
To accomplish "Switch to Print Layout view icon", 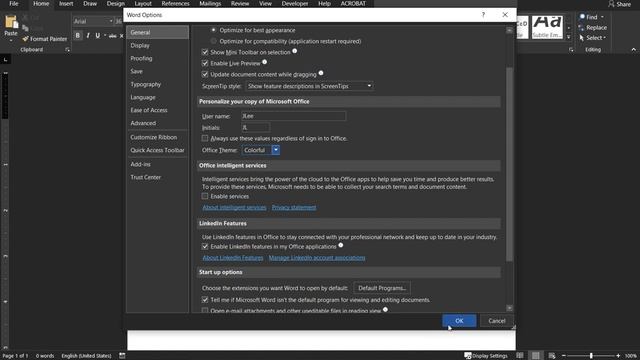I will (x=536, y=356).
